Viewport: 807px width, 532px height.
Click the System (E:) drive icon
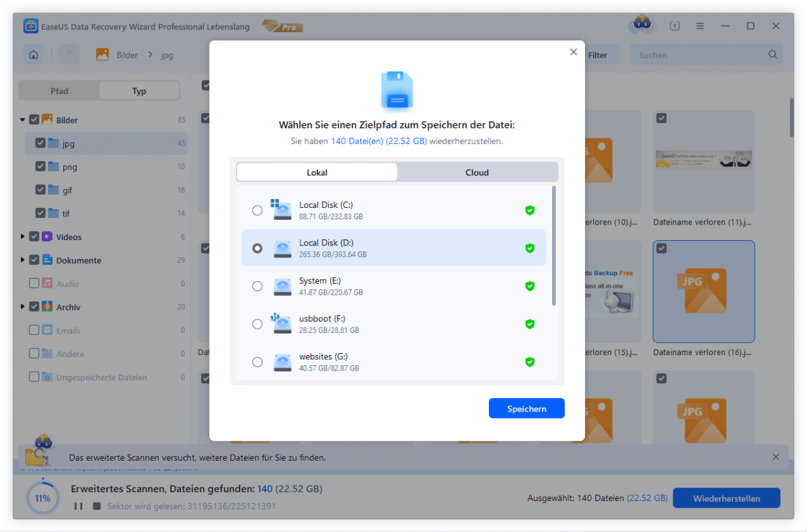(x=282, y=287)
